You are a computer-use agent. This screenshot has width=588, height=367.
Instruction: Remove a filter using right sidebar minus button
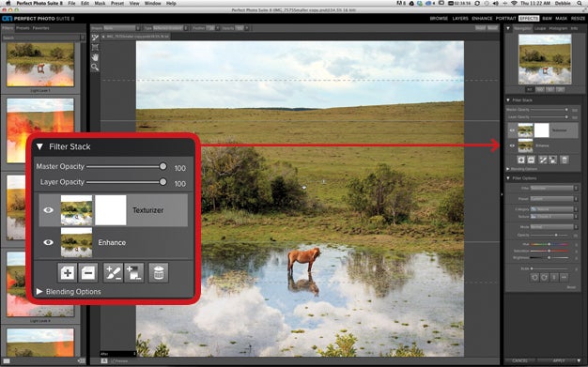[531, 160]
